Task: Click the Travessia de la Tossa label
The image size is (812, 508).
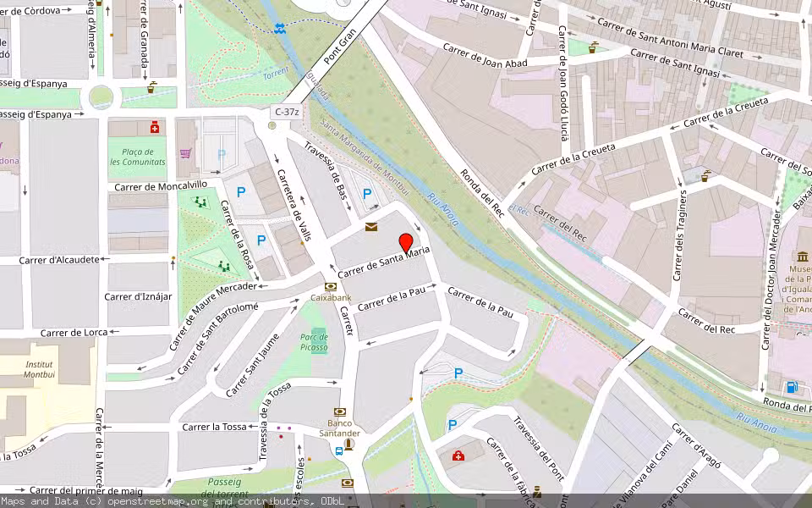Action: pos(275,421)
